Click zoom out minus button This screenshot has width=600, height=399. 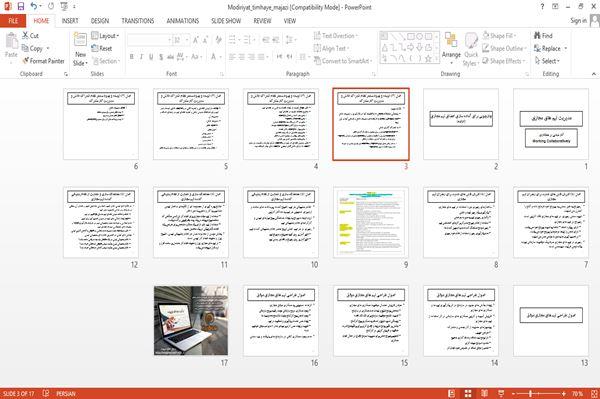pos(514,394)
